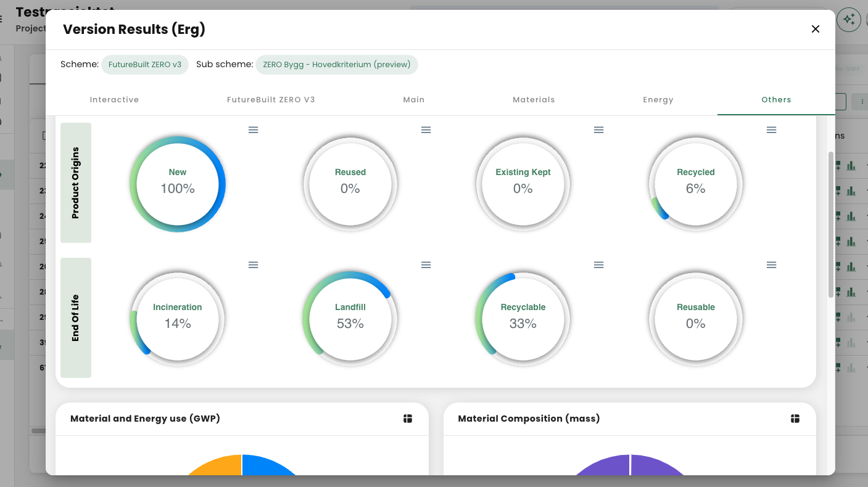
Task: Switch to the Interactive tab
Action: click(114, 99)
